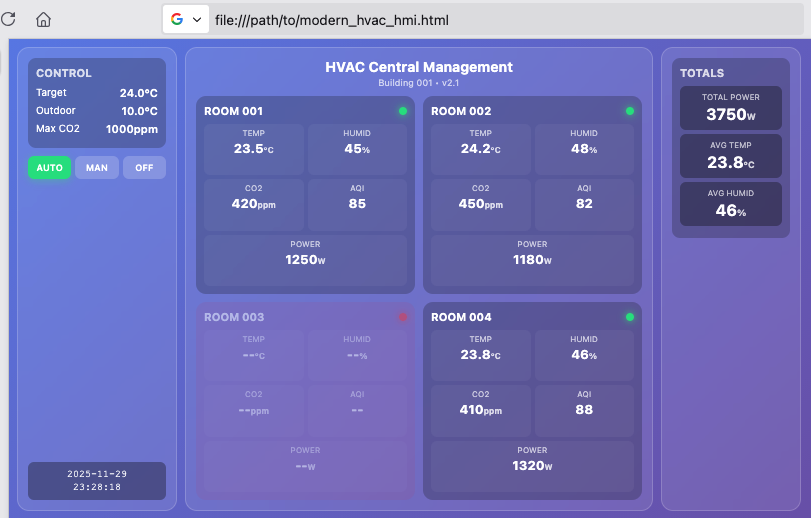Click the Max CO2 setting value
The width and height of the screenshot is (811, 518).
click(132, 129)
